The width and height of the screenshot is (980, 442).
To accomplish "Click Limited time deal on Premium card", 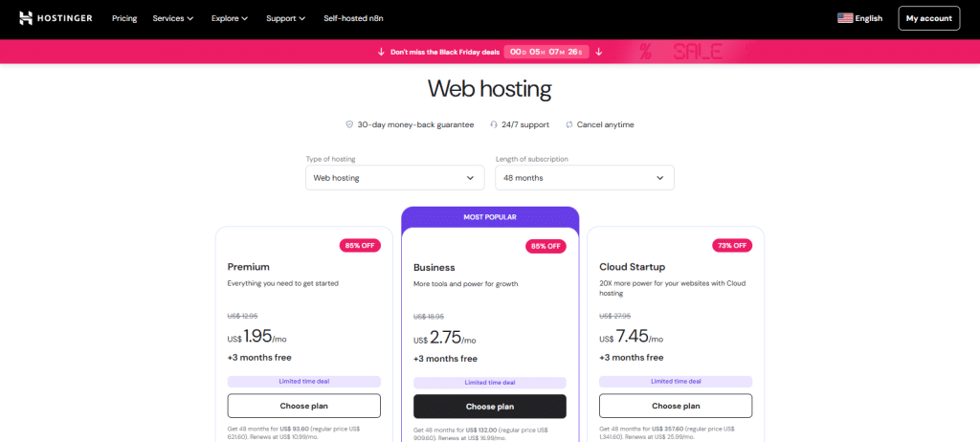I will [303, 382].
